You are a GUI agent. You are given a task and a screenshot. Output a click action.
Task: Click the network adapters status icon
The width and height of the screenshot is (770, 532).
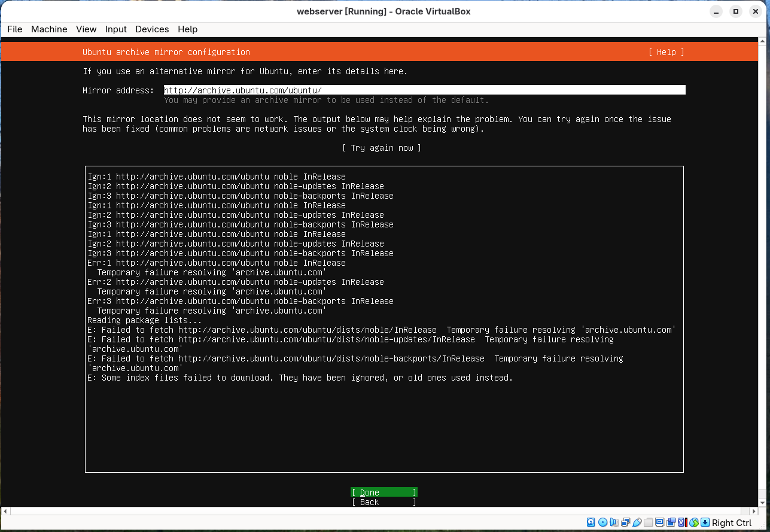tap(626, 522)
